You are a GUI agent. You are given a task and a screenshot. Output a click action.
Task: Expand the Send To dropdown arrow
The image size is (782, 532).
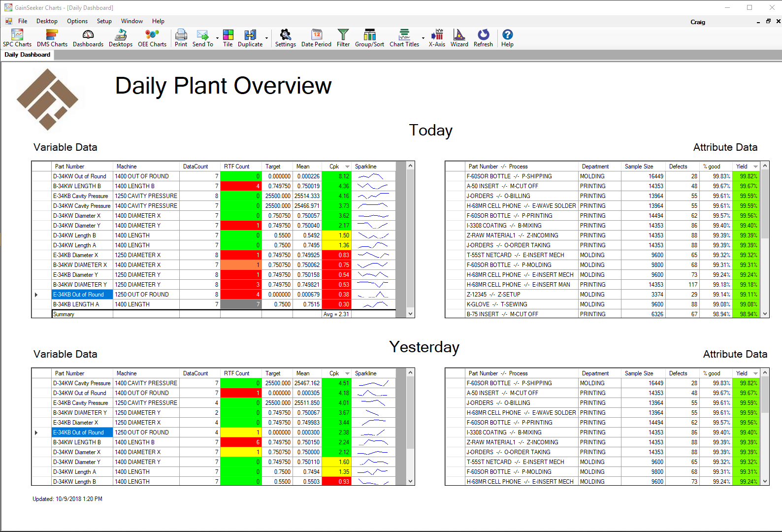pyautogui.click(x=217, y=38)
